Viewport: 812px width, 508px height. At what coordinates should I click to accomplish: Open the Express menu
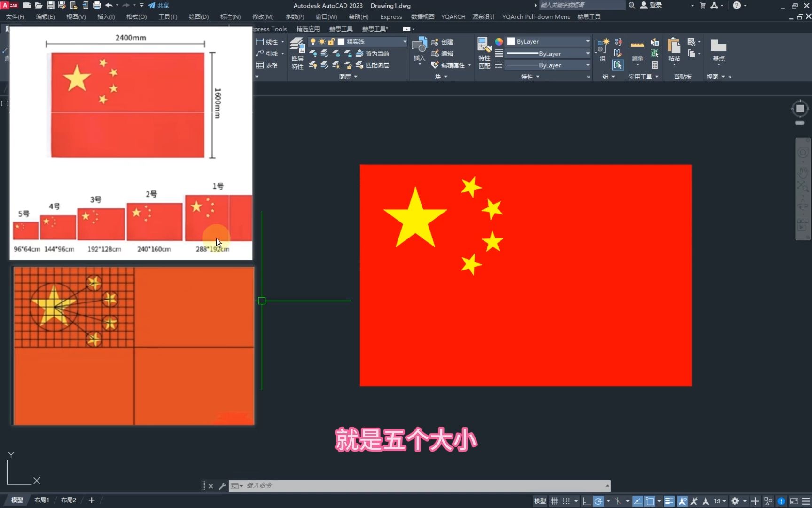tap(391, 16)
